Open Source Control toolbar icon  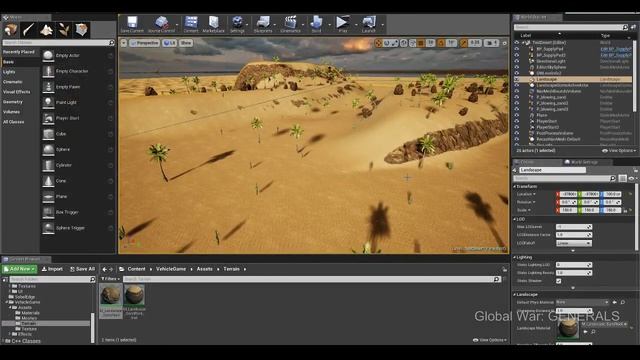162,22
